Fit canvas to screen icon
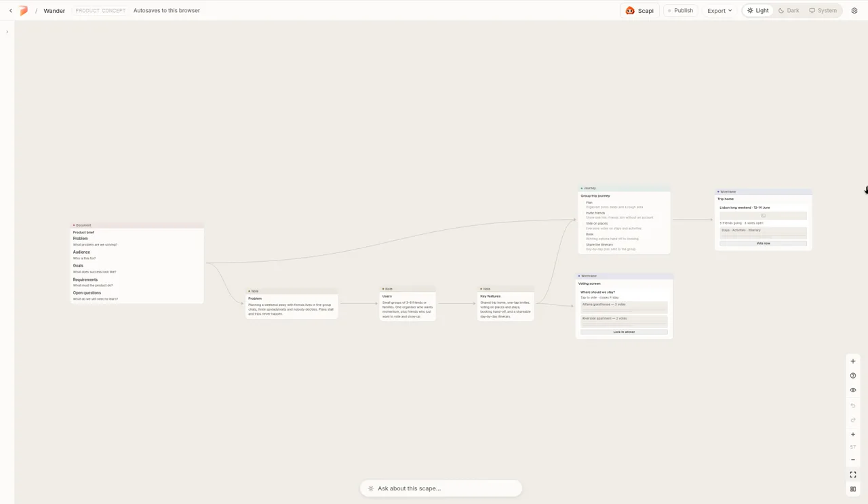The width and height of the screenshot is (868, 504). (x=853, y=475)
